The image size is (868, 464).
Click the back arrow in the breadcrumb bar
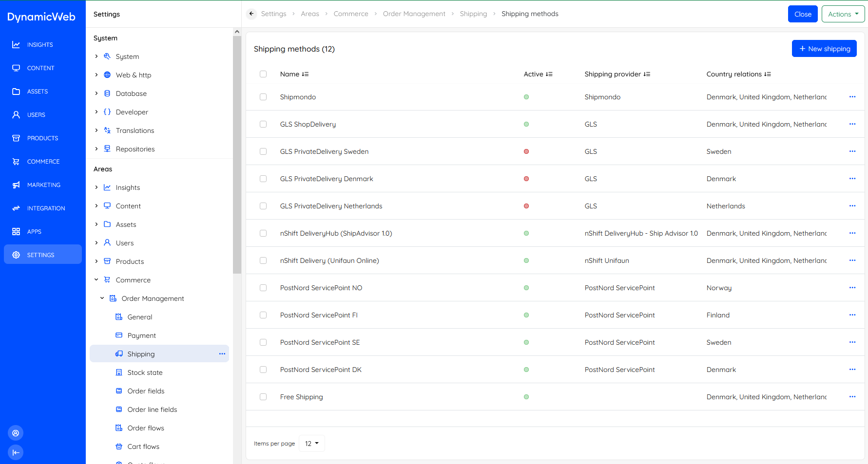[x=251, y=14]
